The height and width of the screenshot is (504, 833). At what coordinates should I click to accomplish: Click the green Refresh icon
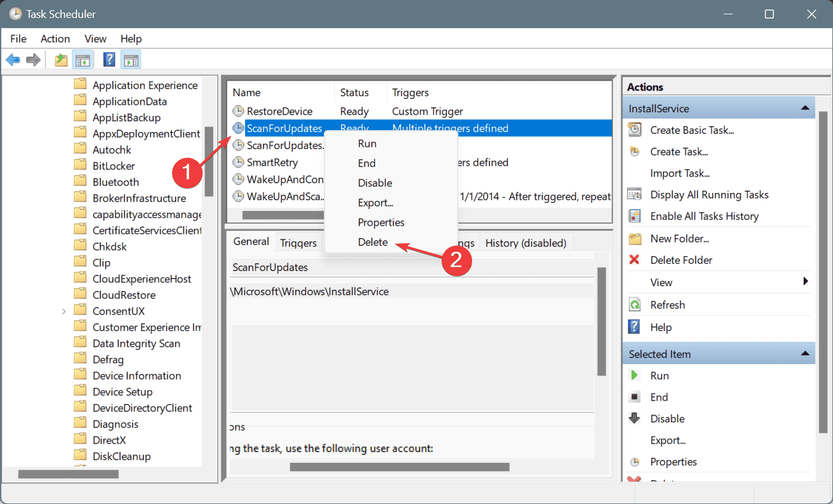pyautogui.click(x=635, y=305)
